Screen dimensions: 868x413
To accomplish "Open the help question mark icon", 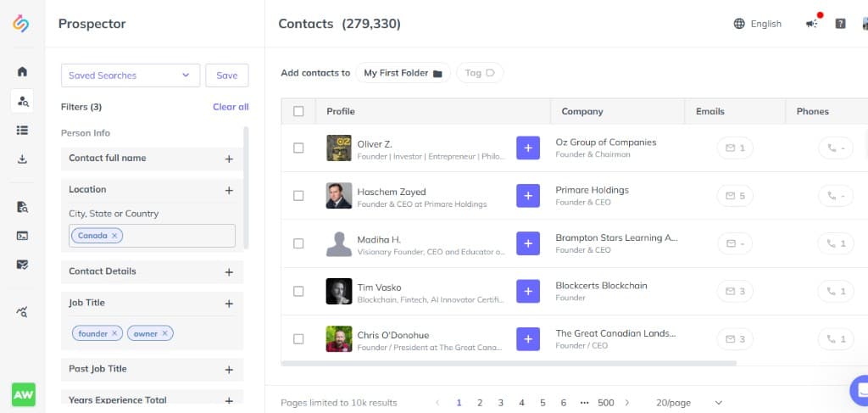I will pos(840,24).
